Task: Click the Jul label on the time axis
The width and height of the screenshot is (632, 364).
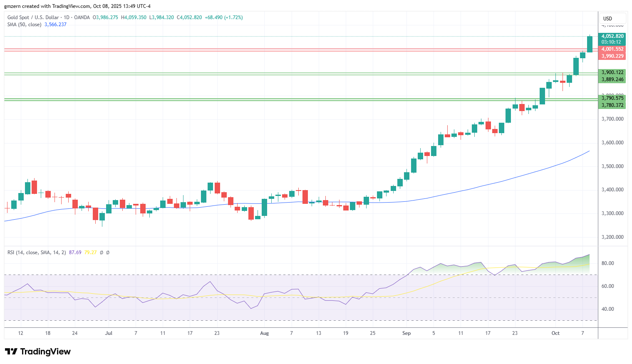Action: (109, 333)
